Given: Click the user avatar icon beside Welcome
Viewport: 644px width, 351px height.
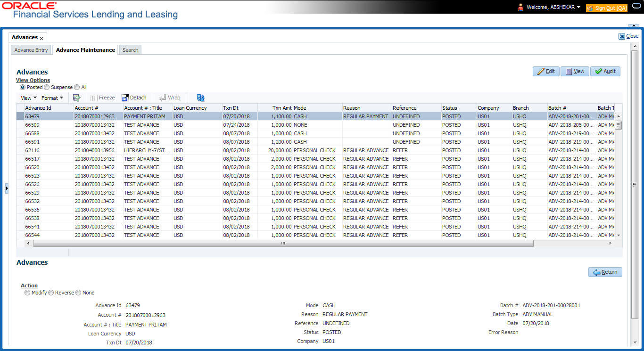Looking at the screenshot, I should point(520,7).
